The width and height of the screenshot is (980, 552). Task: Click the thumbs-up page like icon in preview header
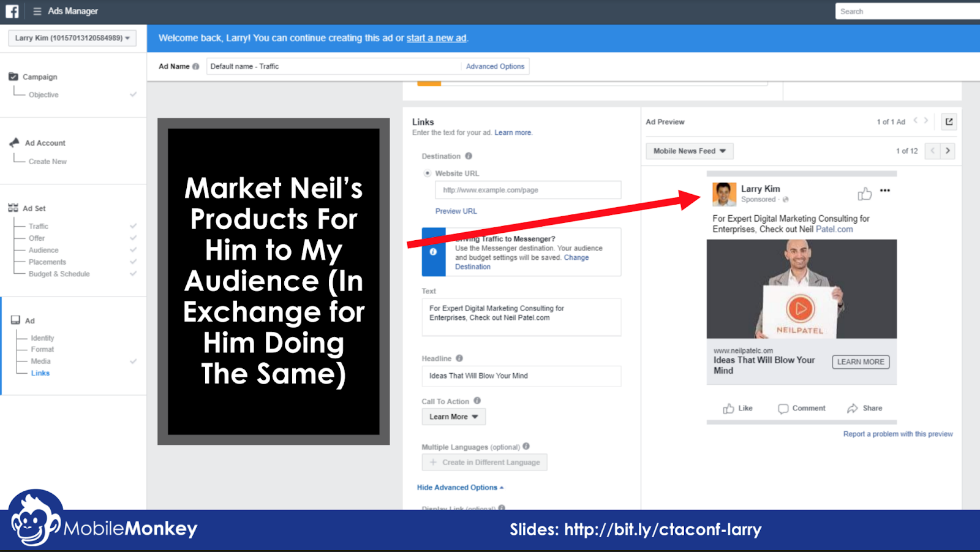pyautogui.click(x=865, y=194)
